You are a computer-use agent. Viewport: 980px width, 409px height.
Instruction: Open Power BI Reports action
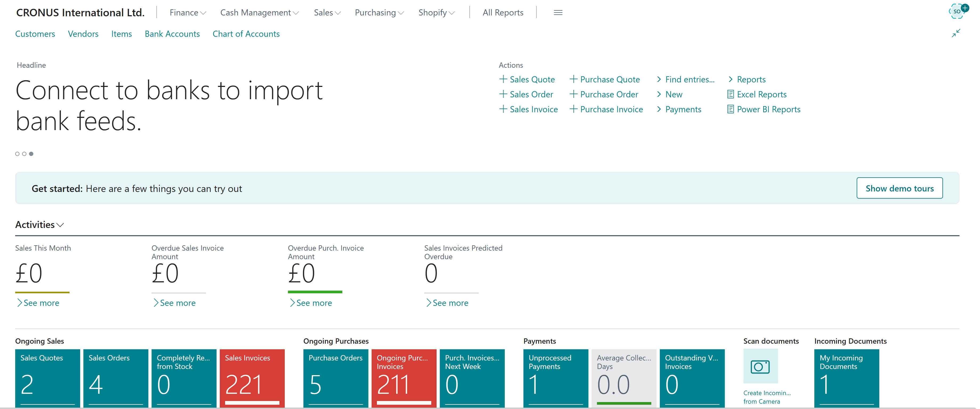768,109
